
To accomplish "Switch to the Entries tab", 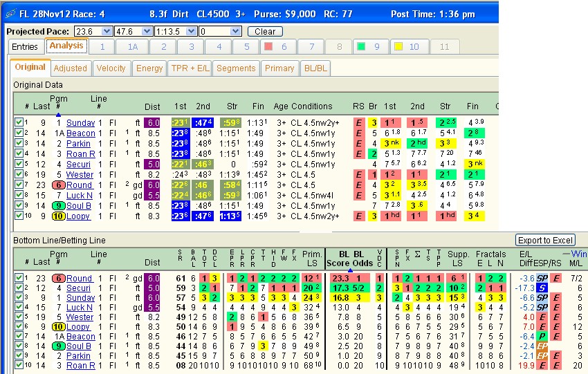I will [x=25, y=46].
